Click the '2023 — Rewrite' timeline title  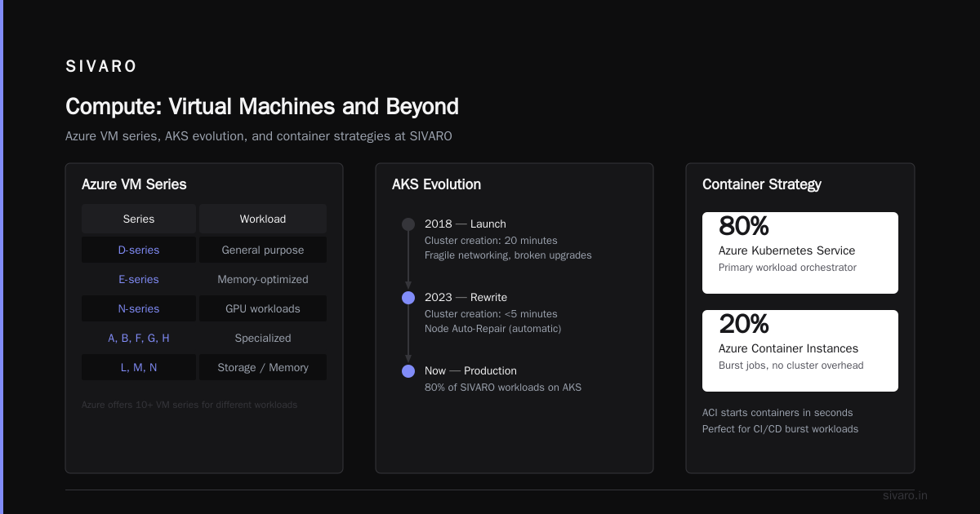pyautogui.click(x=465, y=297)
